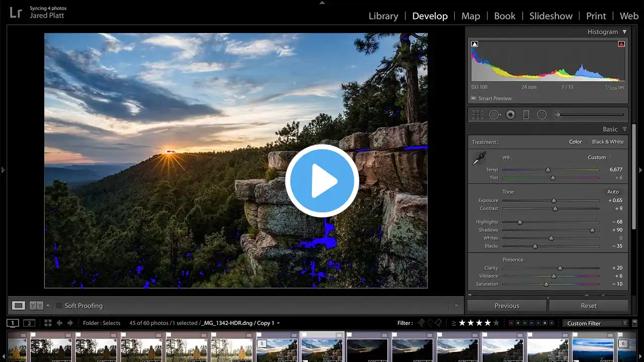Switch to the Library module
This screenshot has width=644, height=362.
(x=383, y=16)
